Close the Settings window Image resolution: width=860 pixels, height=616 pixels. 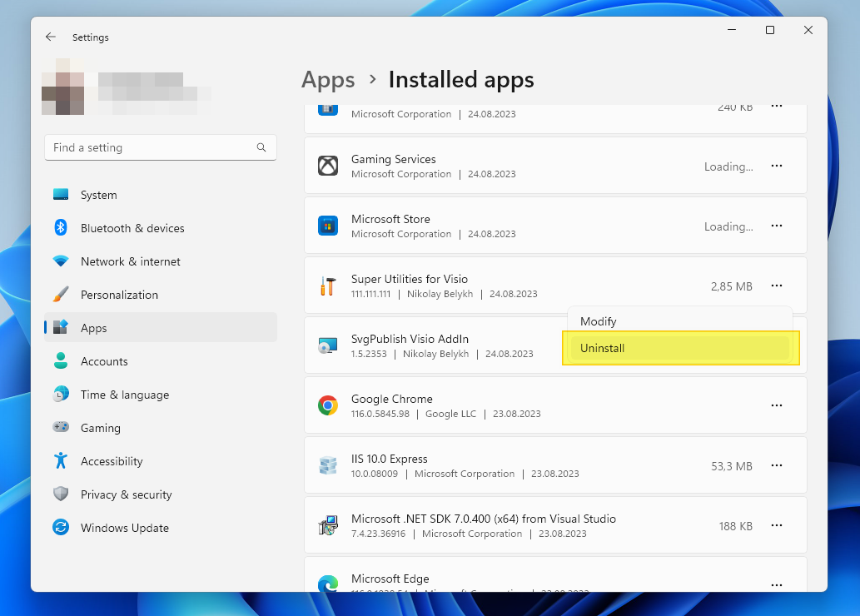[x=808, y=30]
